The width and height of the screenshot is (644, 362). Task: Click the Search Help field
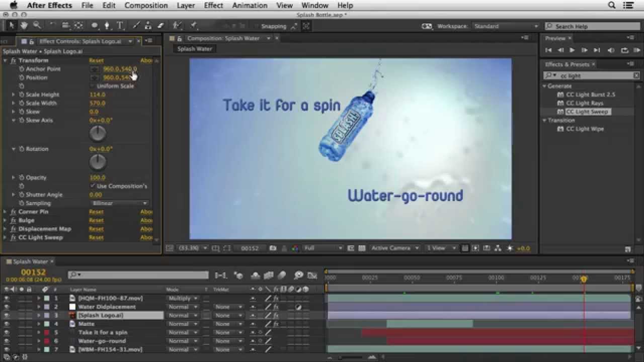[x=592, y=26]
